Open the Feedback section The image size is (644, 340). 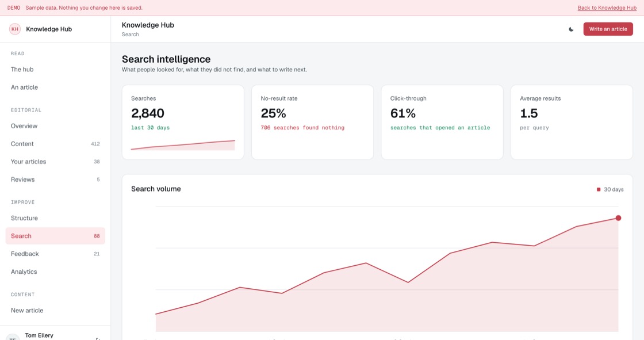point(55,254)
